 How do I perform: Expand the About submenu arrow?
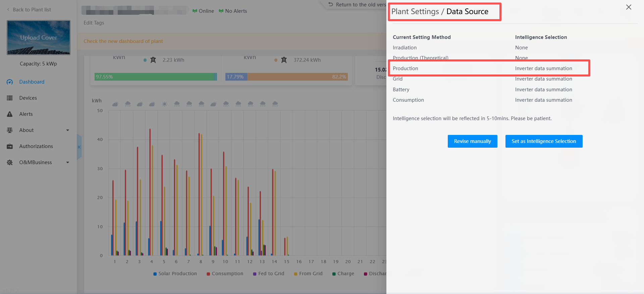(x=68, y=130)
